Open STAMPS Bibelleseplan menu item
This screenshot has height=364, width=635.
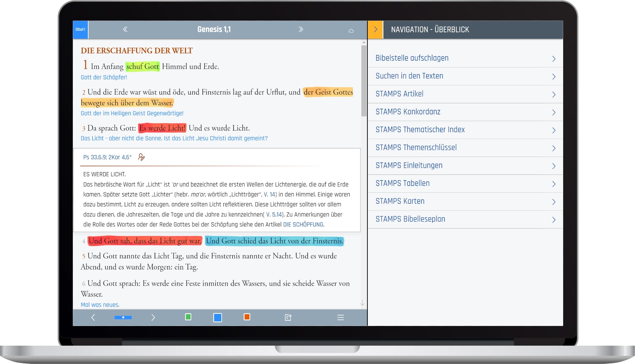tap(410, 219)
